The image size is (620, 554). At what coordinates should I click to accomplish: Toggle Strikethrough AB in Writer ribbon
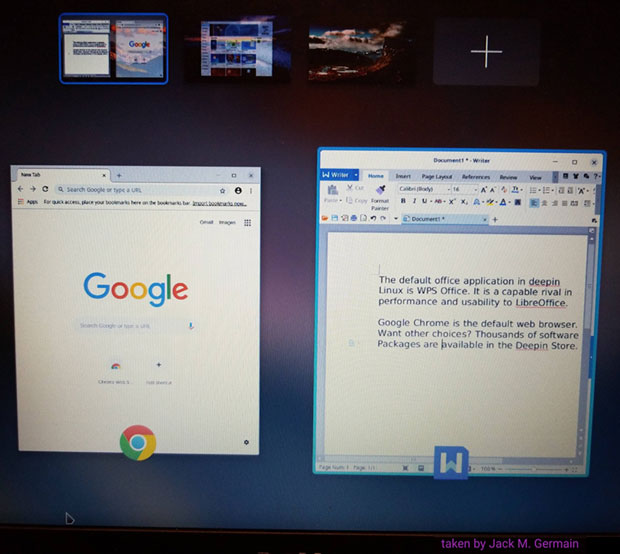[438, 201]
